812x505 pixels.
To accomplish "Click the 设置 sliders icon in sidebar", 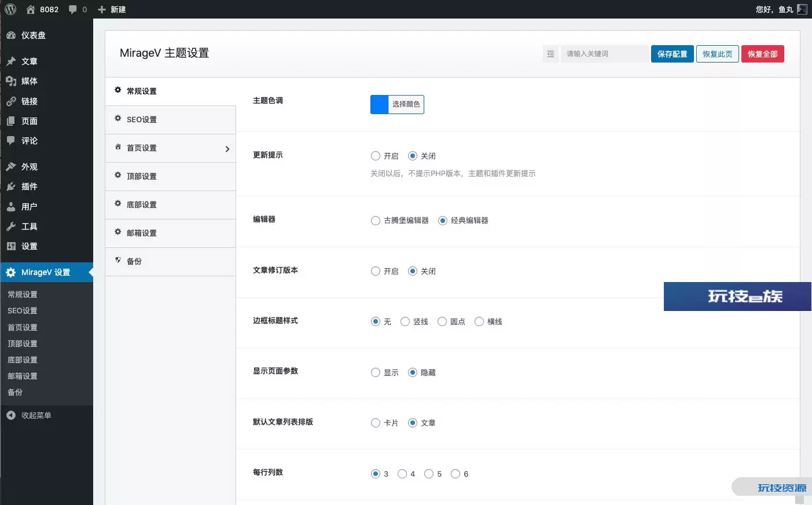I will tap(11, 246).
